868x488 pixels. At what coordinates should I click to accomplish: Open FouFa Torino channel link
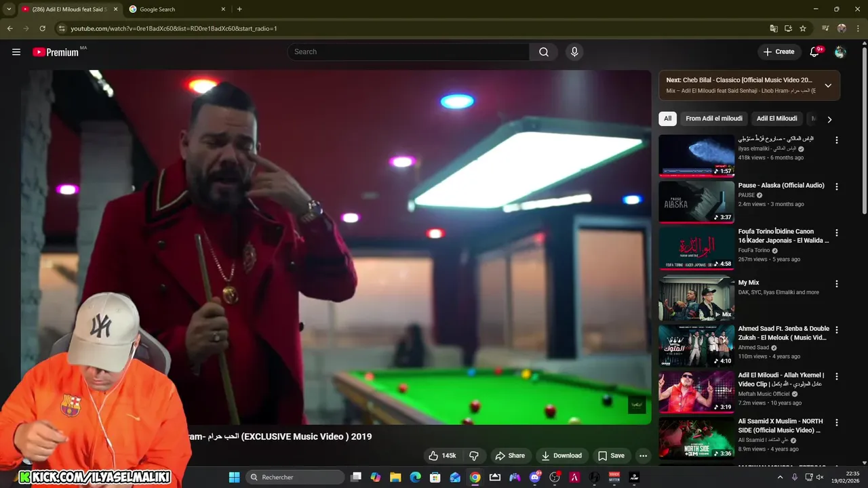pos(754,250)
